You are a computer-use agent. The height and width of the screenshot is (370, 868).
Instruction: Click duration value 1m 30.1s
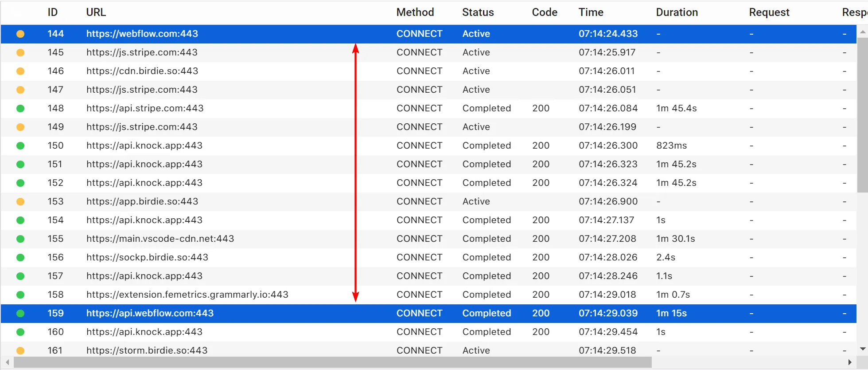tap(676, 239)
